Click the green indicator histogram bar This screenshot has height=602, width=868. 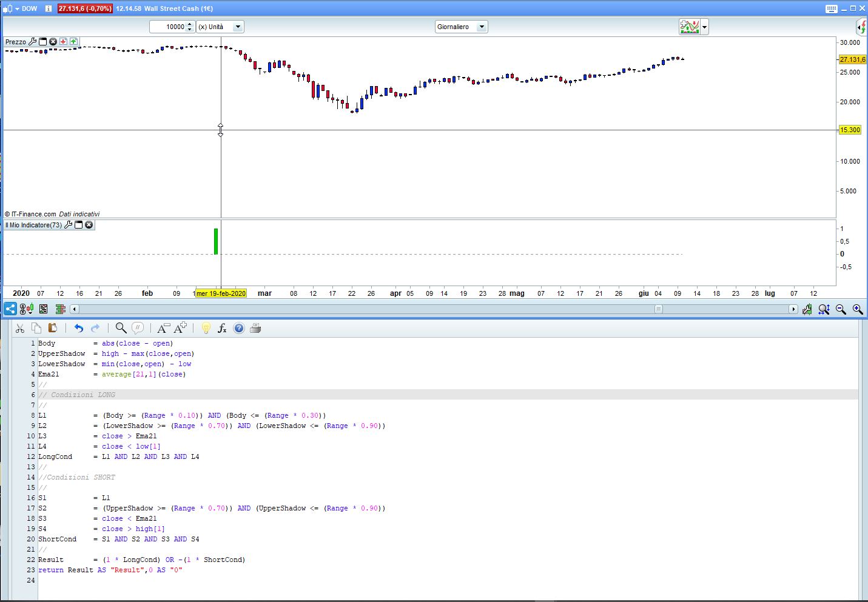pos(216,241)
